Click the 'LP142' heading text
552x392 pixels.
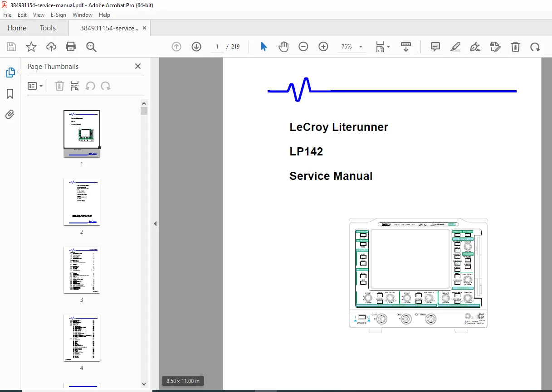tap(306, 151)
